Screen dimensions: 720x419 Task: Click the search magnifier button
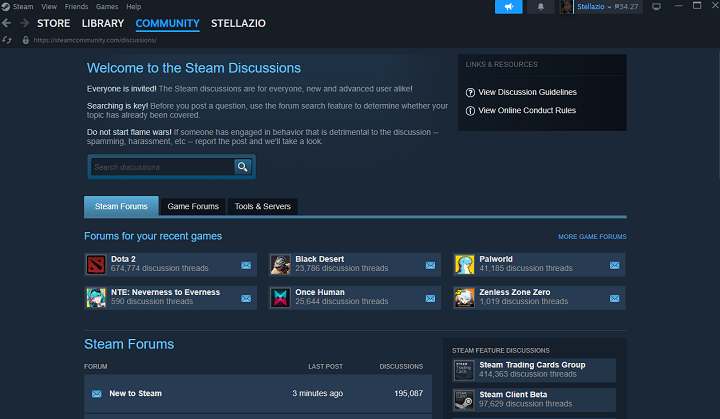pos(242,166)
